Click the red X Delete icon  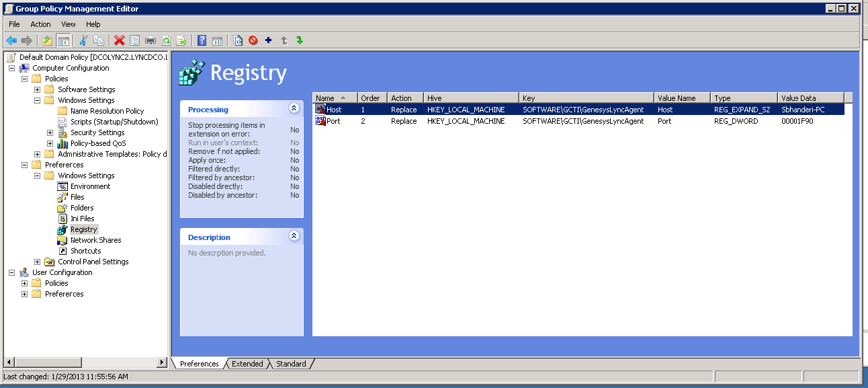(x=119, y=40)
